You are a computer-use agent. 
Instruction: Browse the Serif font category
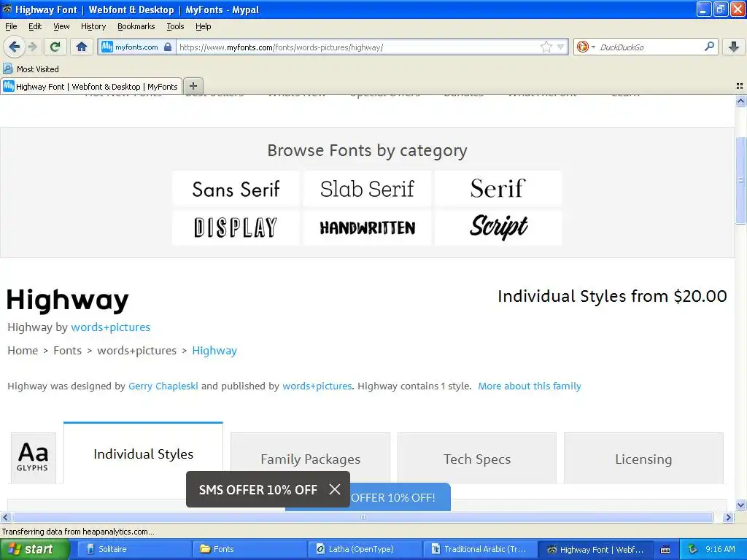(x=498, y=189)
